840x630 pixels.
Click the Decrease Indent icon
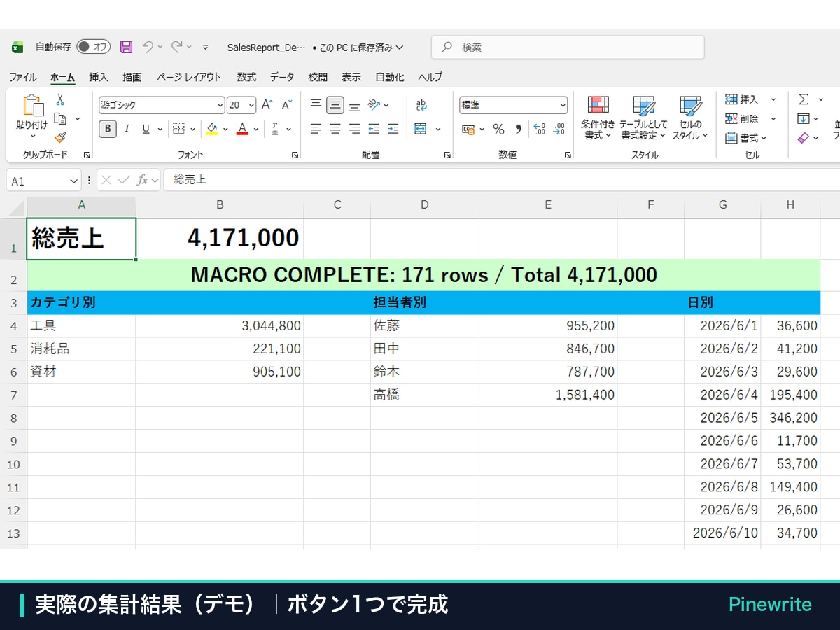pos(374,129)
